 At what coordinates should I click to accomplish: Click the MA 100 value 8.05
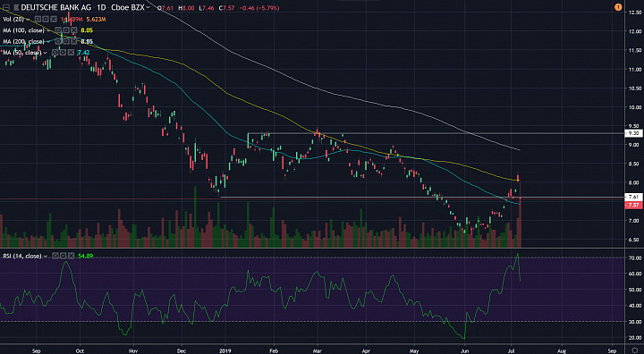[87, 30]
